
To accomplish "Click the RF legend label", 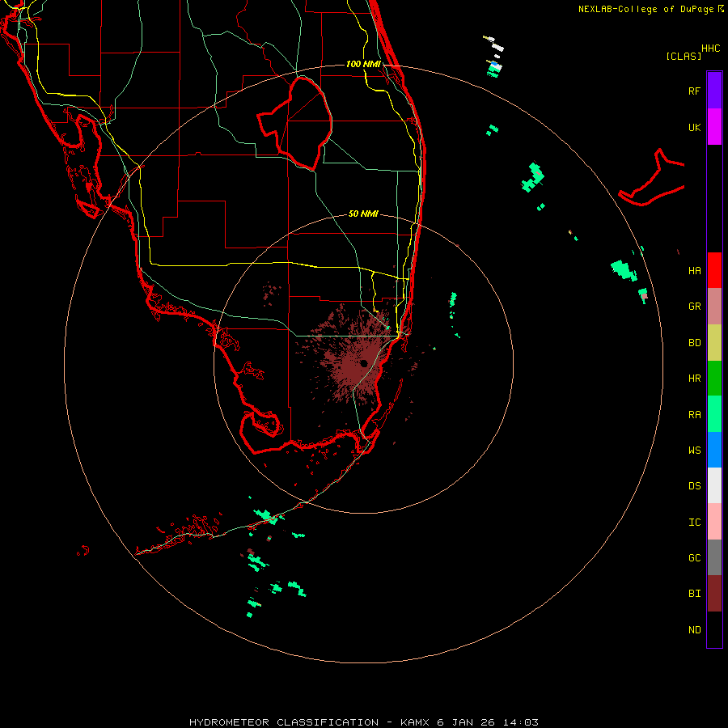I will coord(694,91).
